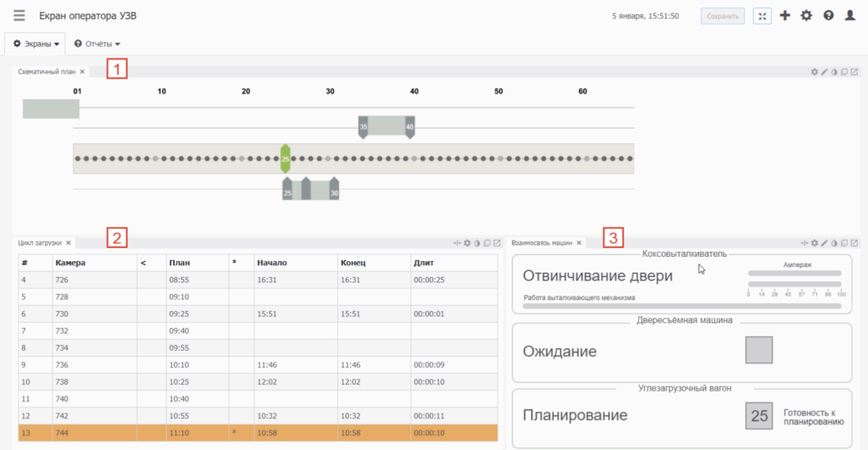Screen dimensions: 868x450
Task: Sort table by Длит column header
Action: tap(454, 263)
